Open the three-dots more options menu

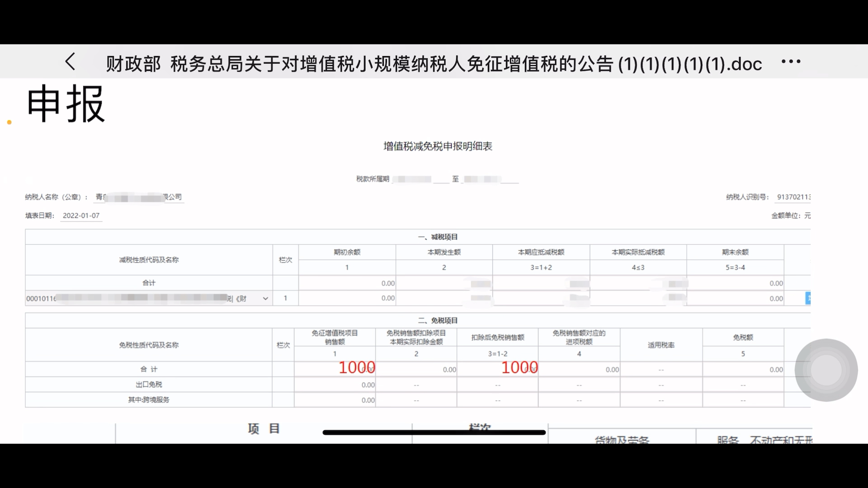pyautogui.click(x=791, y=61)
